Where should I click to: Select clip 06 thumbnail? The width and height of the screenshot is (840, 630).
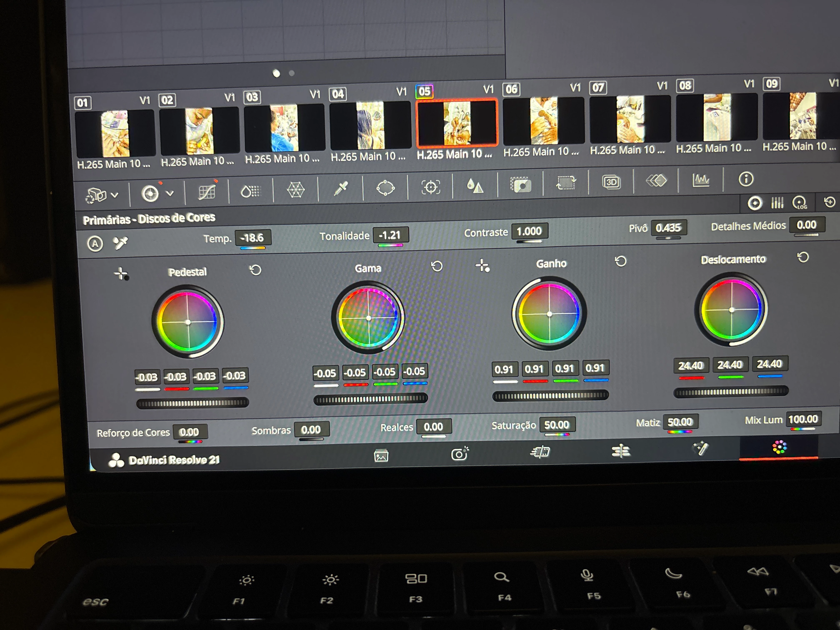click(543, 120)
